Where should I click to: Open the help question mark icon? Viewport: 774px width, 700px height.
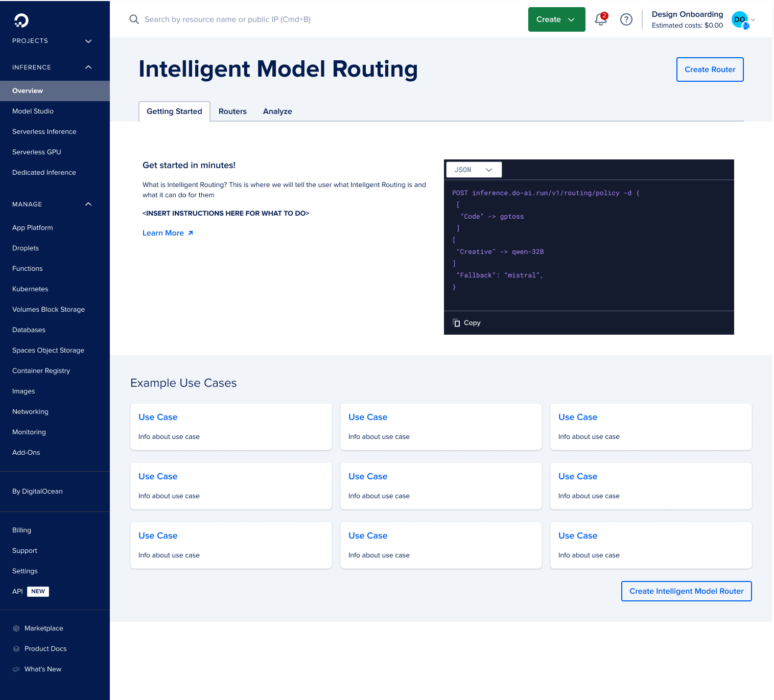click(626, 19)
